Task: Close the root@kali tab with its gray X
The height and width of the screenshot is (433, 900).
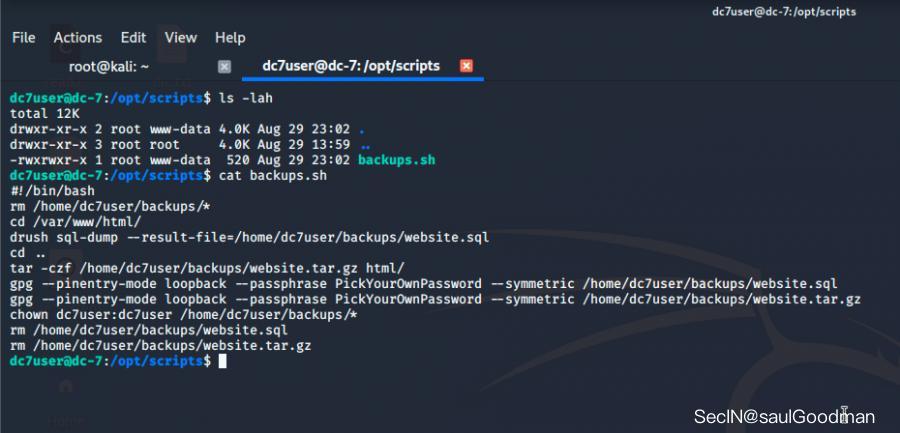Action: click(224, 66)
